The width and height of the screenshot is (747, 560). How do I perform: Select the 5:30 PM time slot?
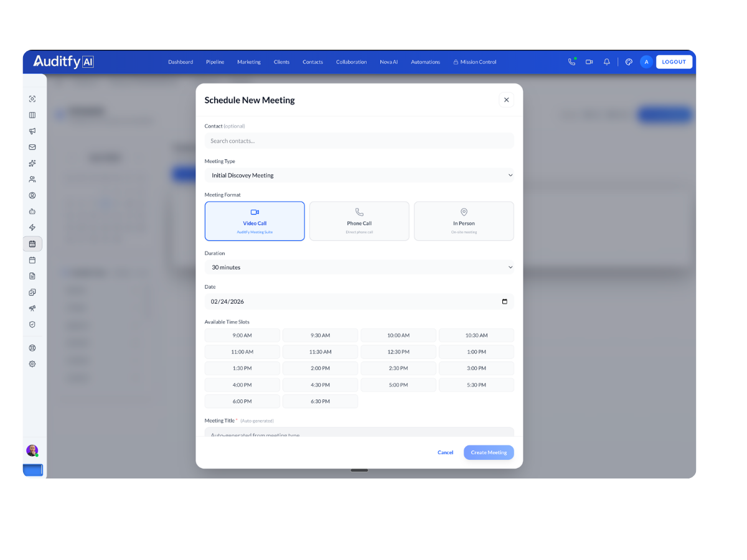tap(476, 385)
